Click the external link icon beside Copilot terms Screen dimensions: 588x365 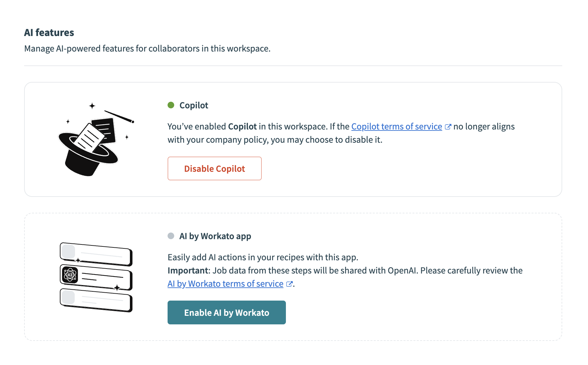click(x=448, y=126)
